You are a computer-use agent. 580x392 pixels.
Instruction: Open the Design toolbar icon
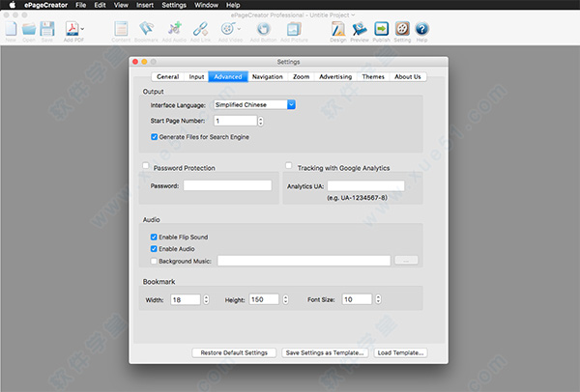pyautogui.click(x=338, y=29)
